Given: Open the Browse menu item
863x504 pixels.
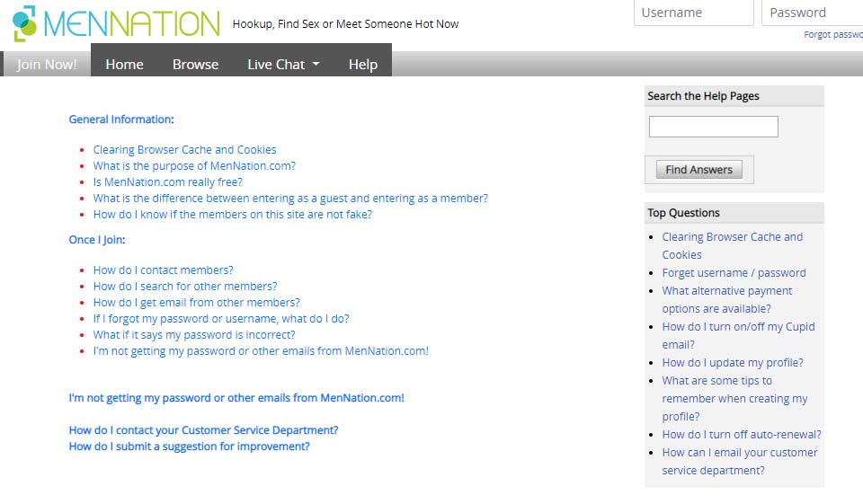Looking at the screenshot, I should pos(195,65).
